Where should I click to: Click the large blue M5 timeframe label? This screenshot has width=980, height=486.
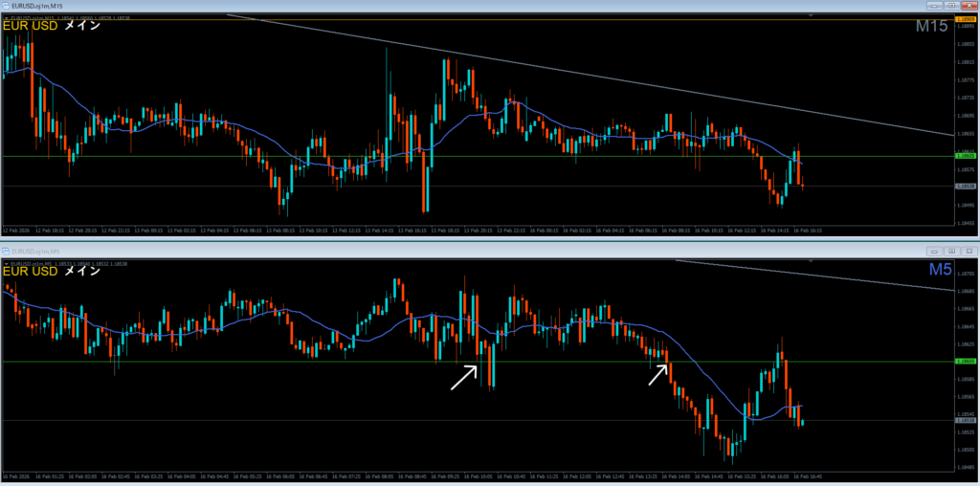pos(940,270)
